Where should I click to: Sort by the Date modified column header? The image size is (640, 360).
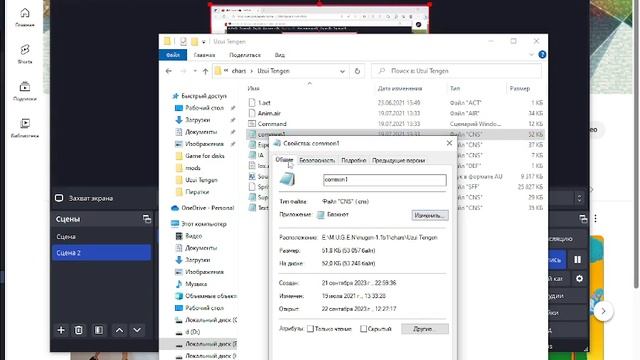[x=400, y=89]
